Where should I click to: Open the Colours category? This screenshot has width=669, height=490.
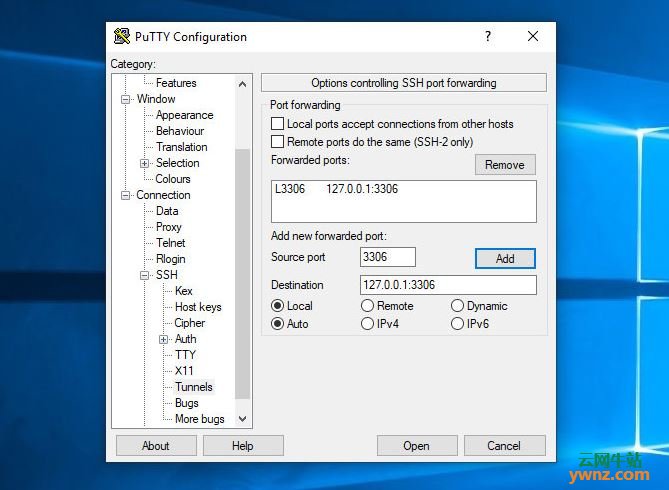pyautogui.click(x=173, y=179)
